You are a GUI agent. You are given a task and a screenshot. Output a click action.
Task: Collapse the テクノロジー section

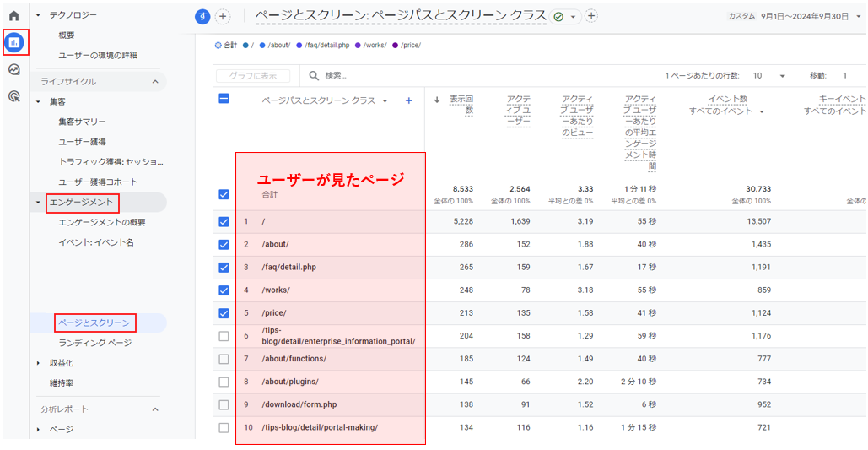[x=38, y=15]
